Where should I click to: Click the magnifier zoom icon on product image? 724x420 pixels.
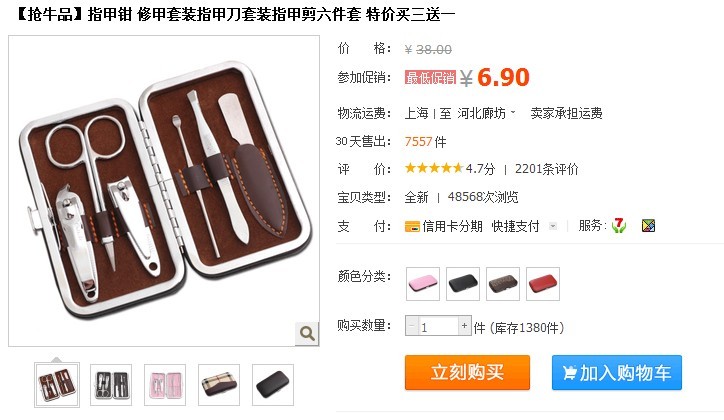307,333
